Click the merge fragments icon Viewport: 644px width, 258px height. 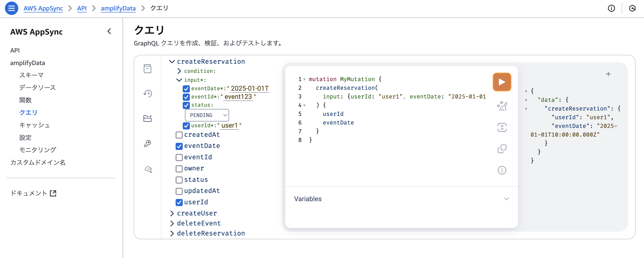(502, 127)
